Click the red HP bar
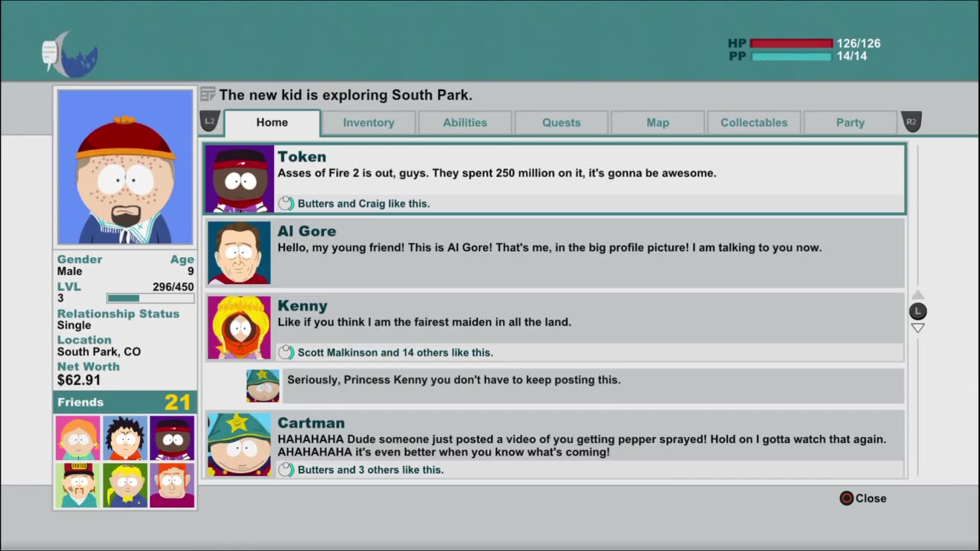 (x=791, y=44)
